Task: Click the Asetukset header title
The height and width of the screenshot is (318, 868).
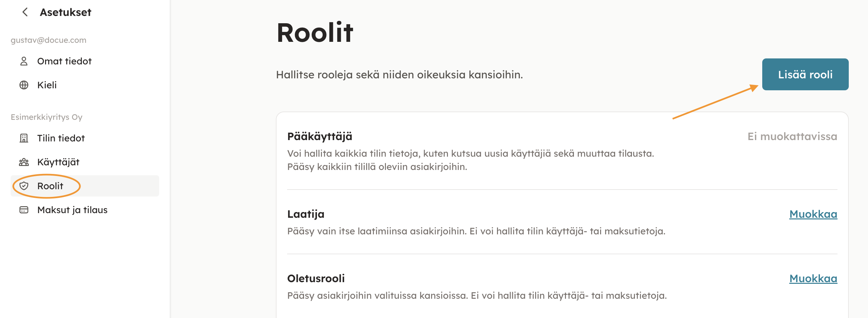Action: (x=65, y=13)
